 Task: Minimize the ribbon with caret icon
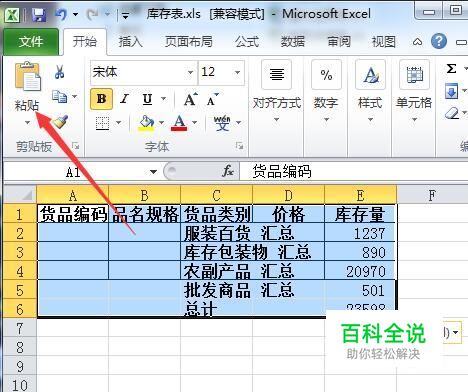pyautogui.click(x=417, y=42)
